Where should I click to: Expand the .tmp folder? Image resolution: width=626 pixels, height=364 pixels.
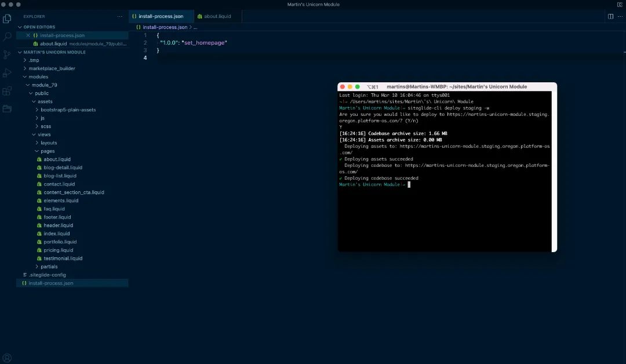(x=34, y=60)
